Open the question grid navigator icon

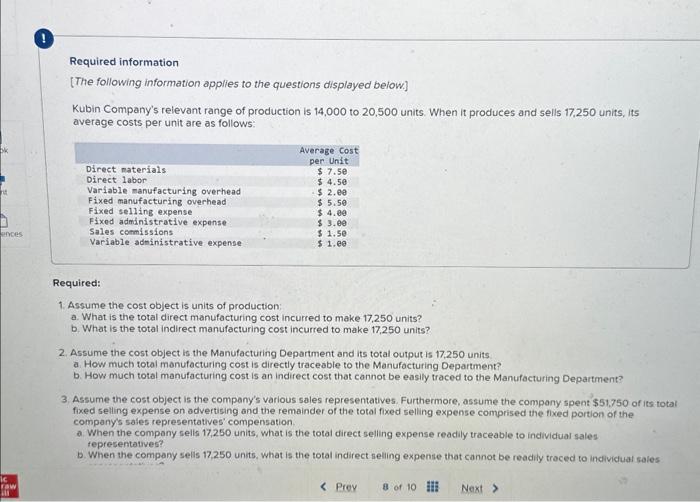432,486
